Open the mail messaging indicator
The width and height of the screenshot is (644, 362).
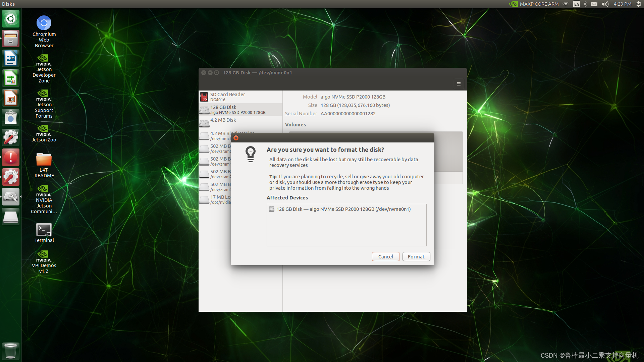594,4
